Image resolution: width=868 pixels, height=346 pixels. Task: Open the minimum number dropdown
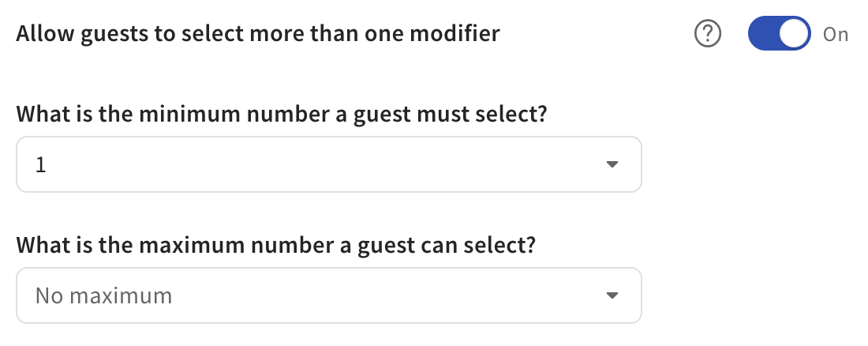[328, 165]
